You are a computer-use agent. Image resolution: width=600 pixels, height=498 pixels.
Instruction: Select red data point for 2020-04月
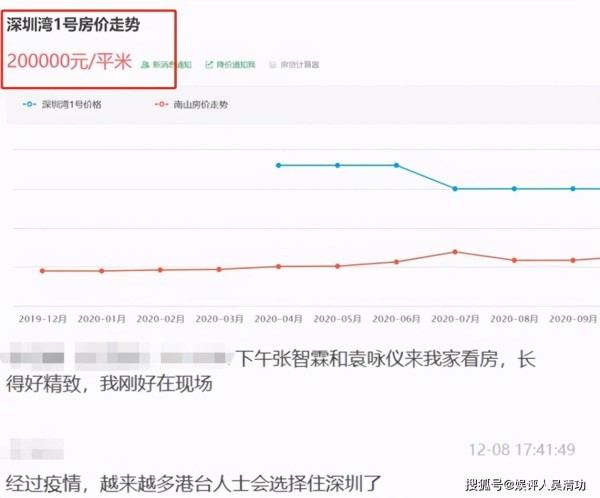pyautogui.click(x=279, y=266)
